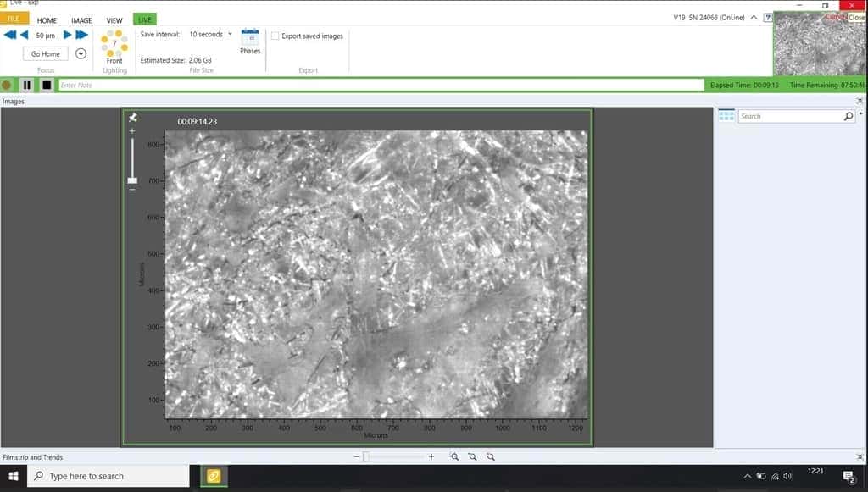
Task: Stop the live experiment recording
Action: pyautogui.click(x=47, y=85)
